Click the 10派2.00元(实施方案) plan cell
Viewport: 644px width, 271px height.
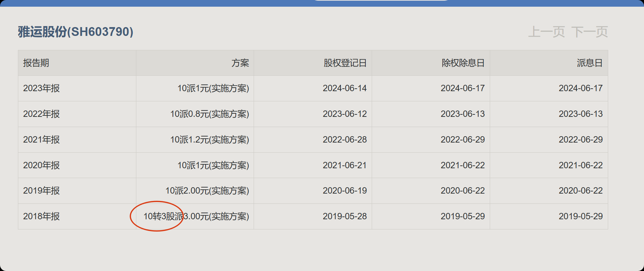click(x=207, y=191)
